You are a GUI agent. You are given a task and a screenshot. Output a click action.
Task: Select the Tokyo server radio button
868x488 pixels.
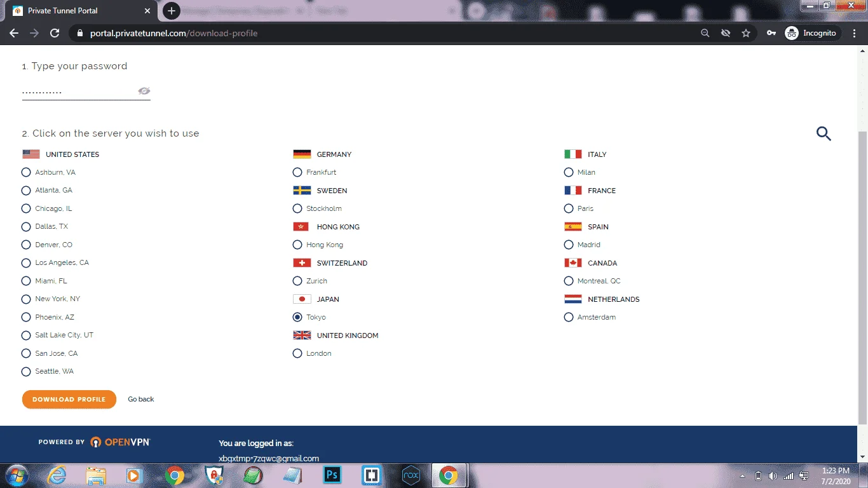pos(297,317)
